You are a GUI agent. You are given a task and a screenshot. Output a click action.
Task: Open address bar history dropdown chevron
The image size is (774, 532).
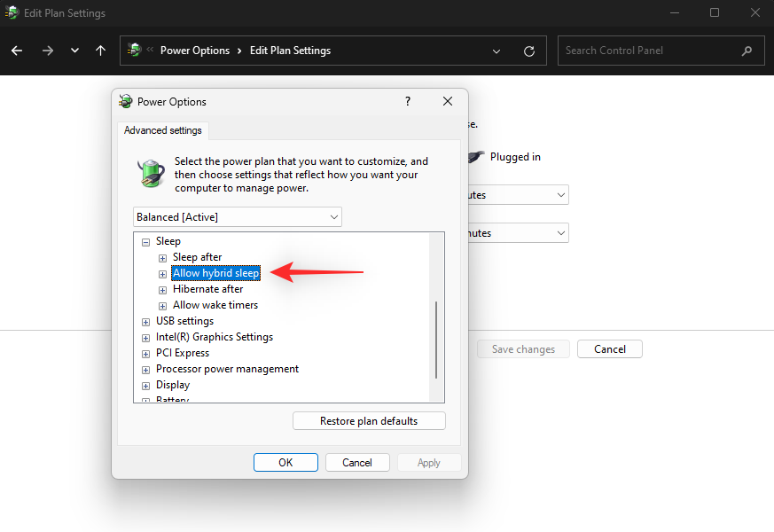(x=496, y=51)
